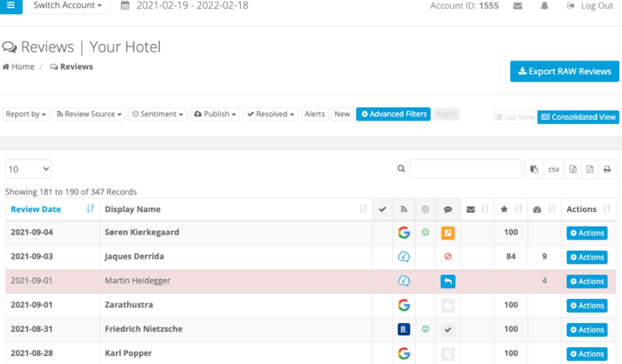Viewport: 622px width, 364px height.
Task: Click Booking.com icon for Friedrich Nietzsche
Action: click(404, 329)
